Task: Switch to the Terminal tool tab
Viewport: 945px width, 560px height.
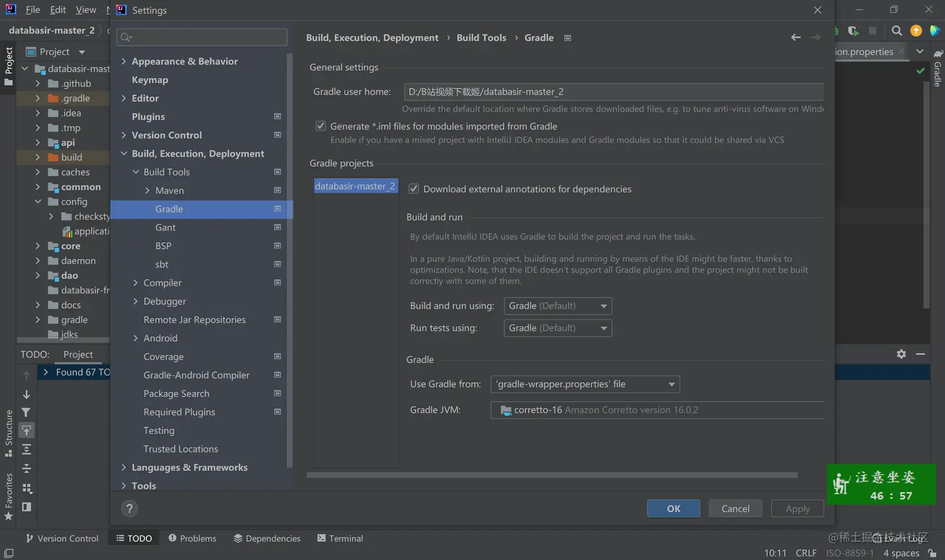Action: [x=340, y=538]
